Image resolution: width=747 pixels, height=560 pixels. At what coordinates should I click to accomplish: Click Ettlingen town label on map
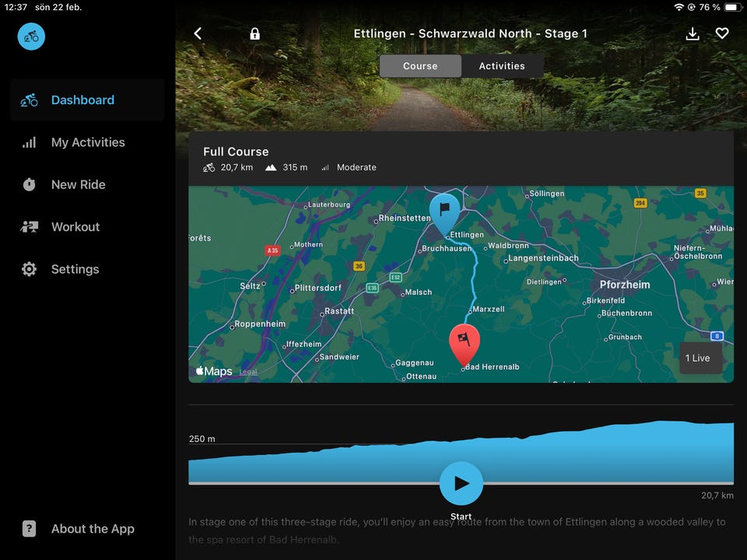pos(466,235)
